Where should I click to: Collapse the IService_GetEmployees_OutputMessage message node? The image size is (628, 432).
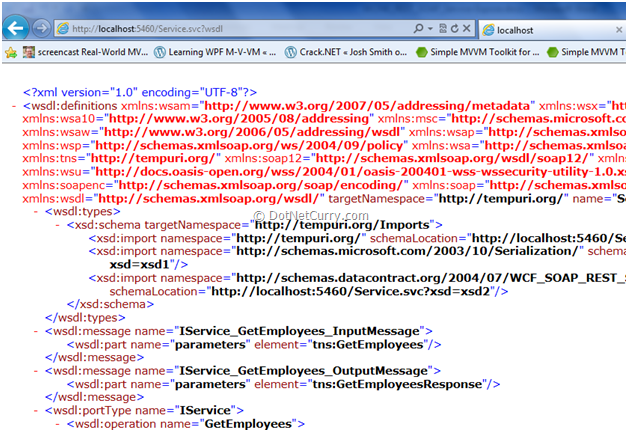coord(36,371)
